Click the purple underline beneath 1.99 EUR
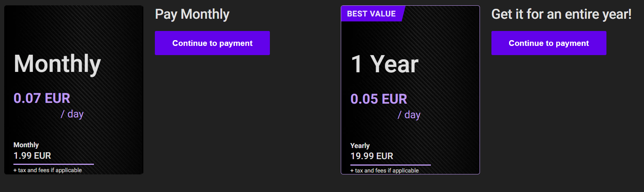Screen dimensions: 644x192 pyautogui.click(x=54, y=164)
